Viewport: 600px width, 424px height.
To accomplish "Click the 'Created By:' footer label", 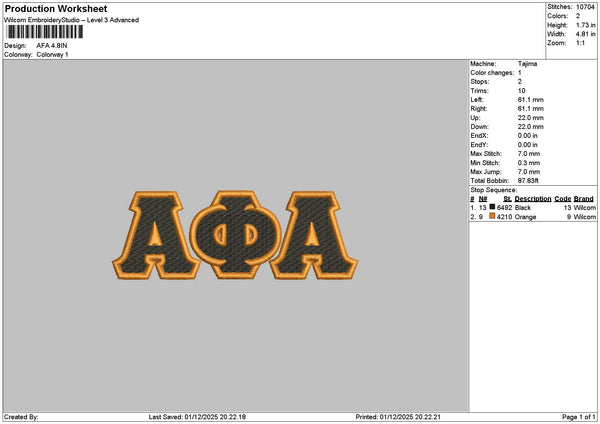I will (x=21, y=417).
